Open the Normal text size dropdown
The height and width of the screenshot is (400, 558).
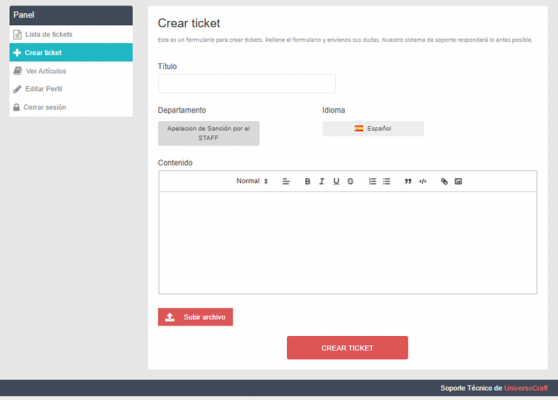click(252, 181)
